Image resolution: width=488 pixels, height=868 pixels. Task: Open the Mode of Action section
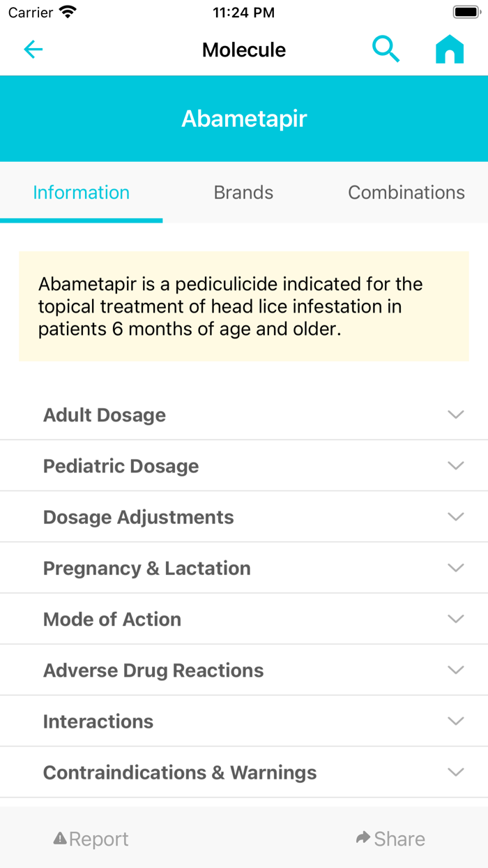point(112,619)
